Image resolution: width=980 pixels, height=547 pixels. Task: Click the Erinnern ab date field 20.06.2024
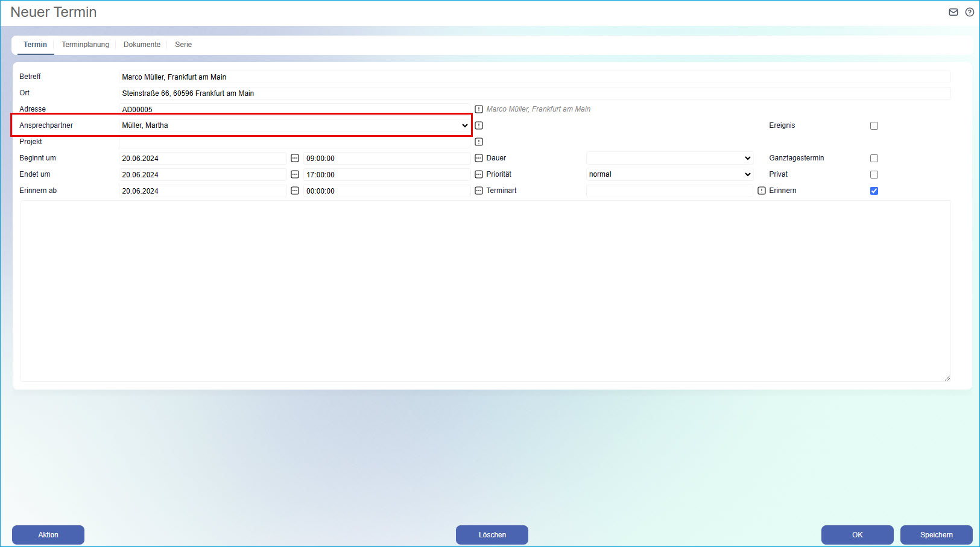pos(203,191)
